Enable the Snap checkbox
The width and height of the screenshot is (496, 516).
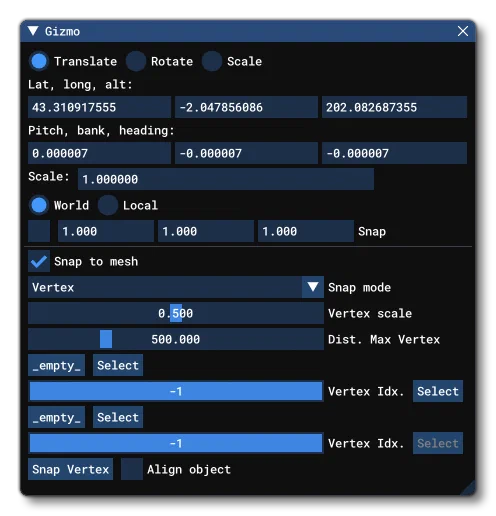coord(39,231)
